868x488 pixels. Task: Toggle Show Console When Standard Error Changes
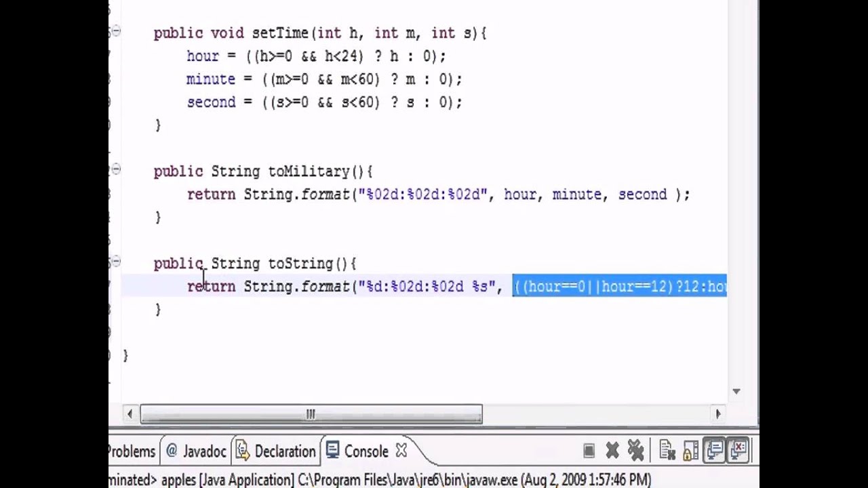738,451
